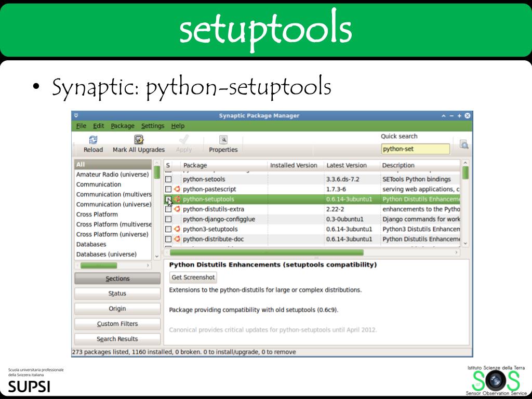Open the Settings menu
This screenshot has height=399, width=532.
[x=153, y=126]
